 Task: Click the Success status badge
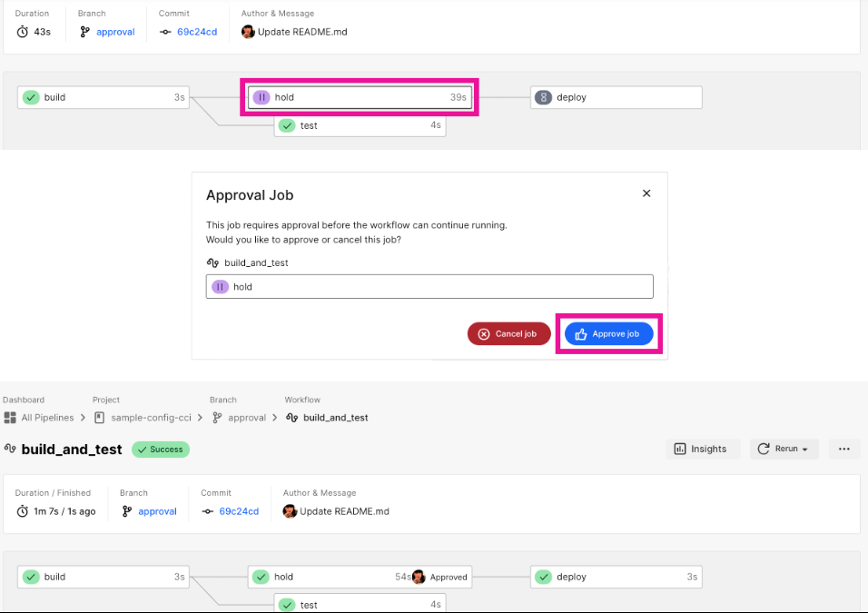(160, 450)
